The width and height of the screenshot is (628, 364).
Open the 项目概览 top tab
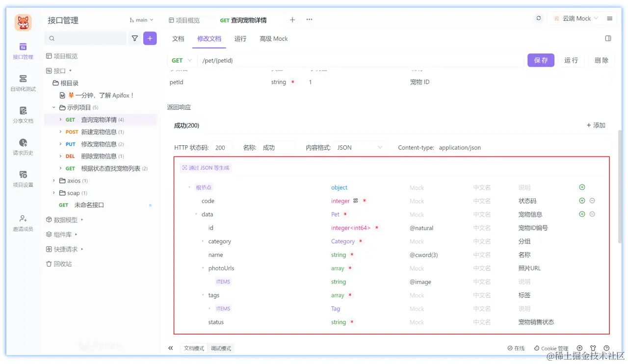(x=184, y=20)
